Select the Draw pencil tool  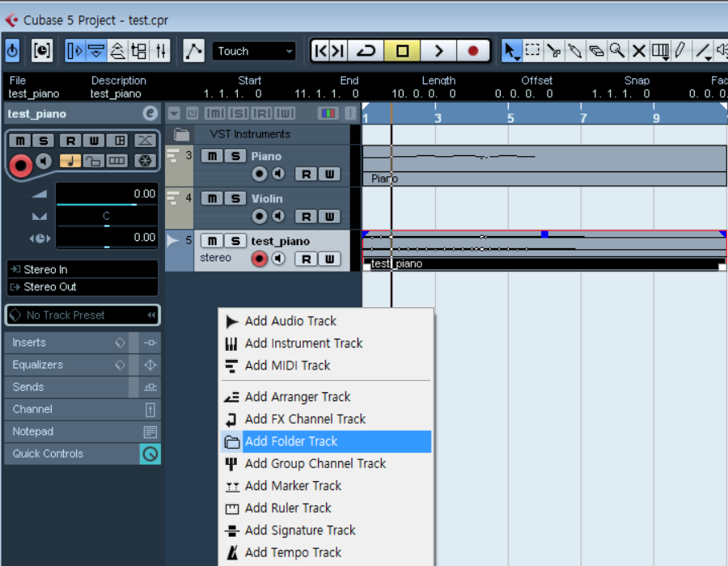click(x=680, y=50)
